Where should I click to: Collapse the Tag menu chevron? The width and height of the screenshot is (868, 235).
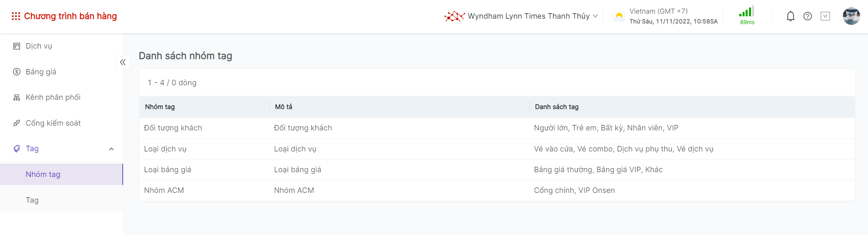pyautogui.click(x=111, y=149)
